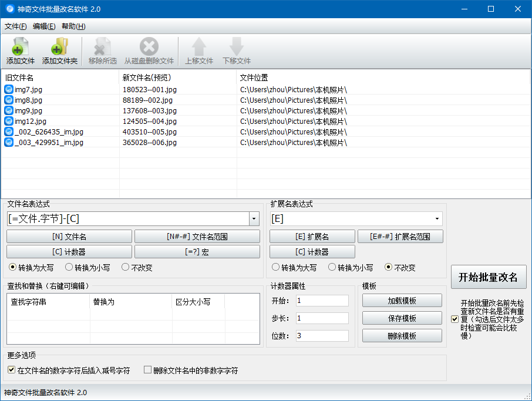Click the 从磁盘删除文件 toolbar icon

149,47
